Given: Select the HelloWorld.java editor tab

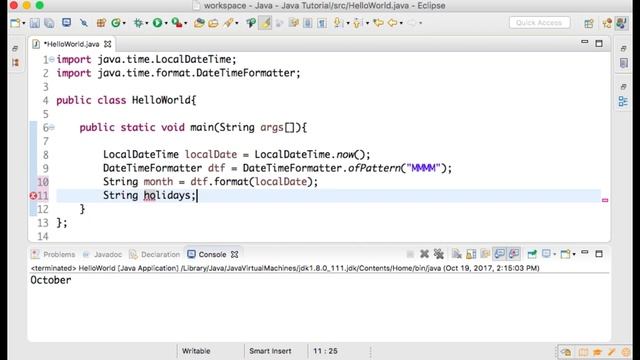Looking at the screenshot, I should (72, 44).
